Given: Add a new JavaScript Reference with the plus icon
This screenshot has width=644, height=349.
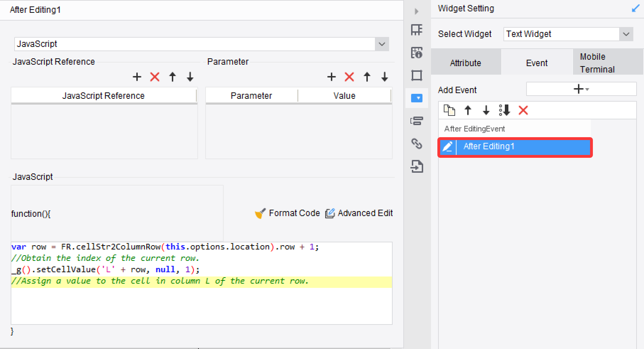Looking at the screenshot, I should [x=137, y=77].
